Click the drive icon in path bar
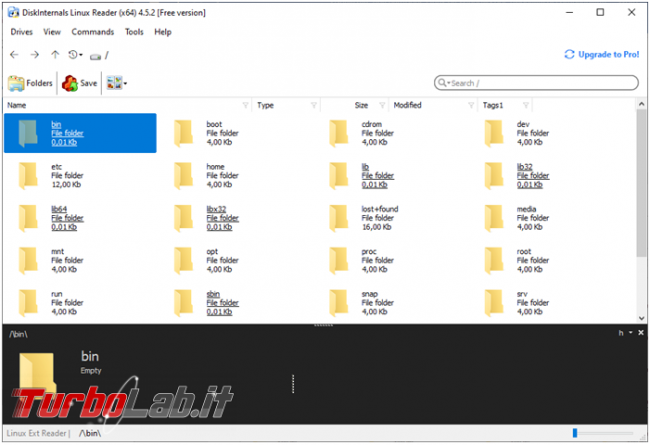This screenshot has width=650, height=445. 95,56
